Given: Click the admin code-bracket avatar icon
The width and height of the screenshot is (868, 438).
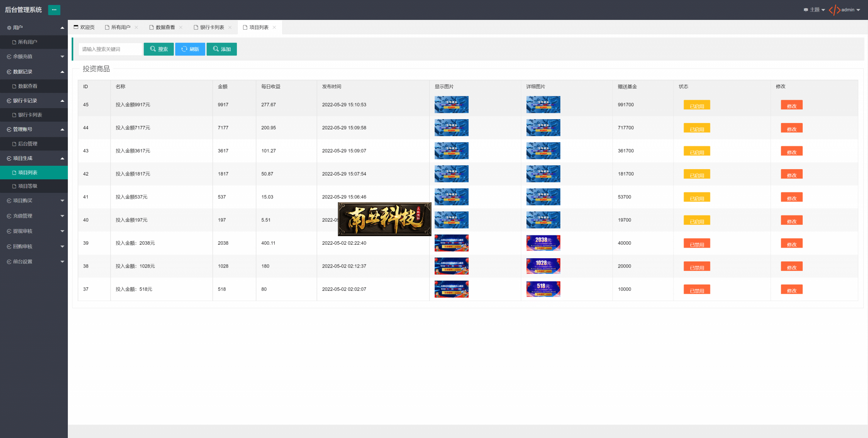Looking at the screenshot, I should [x=835, y=10].
